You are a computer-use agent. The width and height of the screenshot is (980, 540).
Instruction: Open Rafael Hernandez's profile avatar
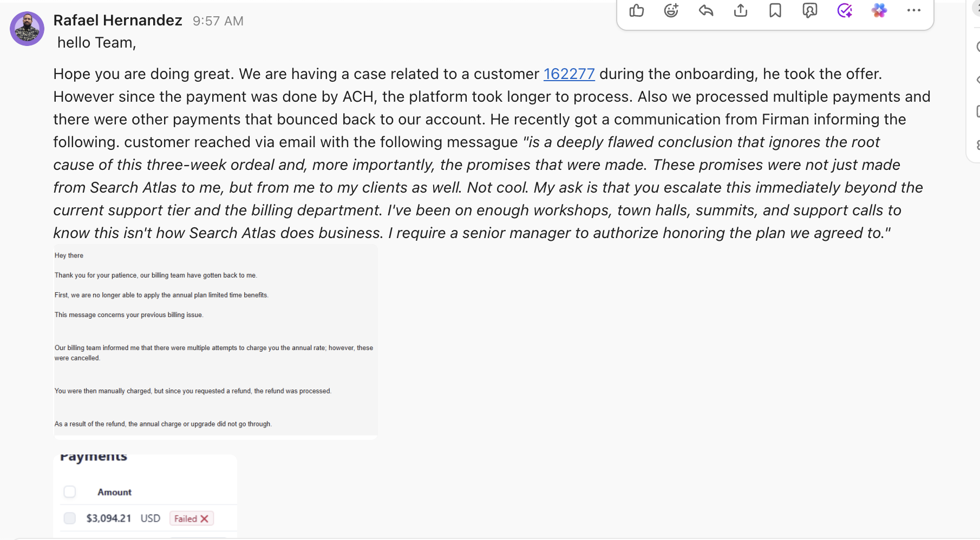[27, 29]
